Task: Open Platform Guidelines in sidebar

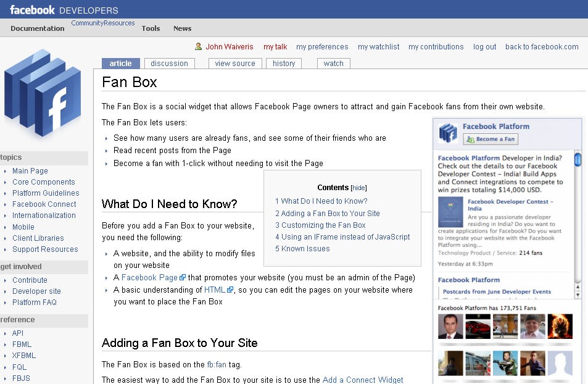Action: (46, 193)
